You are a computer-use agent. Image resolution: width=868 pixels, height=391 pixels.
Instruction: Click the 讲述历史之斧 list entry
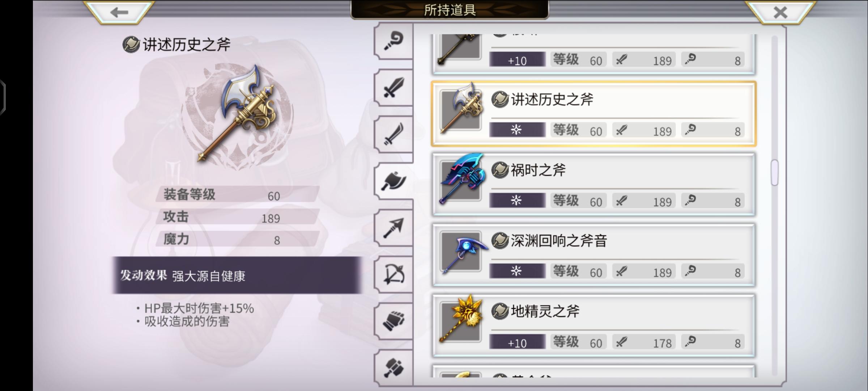(593, 114)
